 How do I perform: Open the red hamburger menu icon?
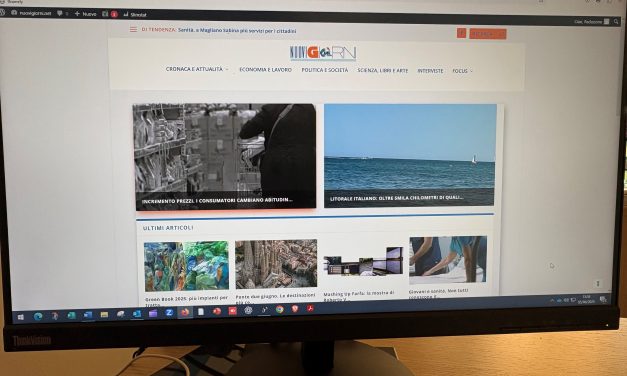(x=133, y=29)
